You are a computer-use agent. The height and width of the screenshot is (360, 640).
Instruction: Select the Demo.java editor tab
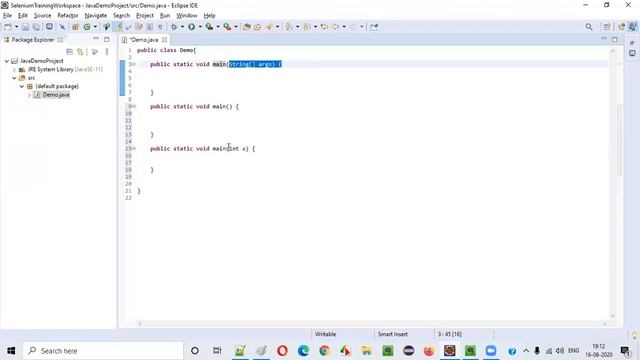coord(144,40)
